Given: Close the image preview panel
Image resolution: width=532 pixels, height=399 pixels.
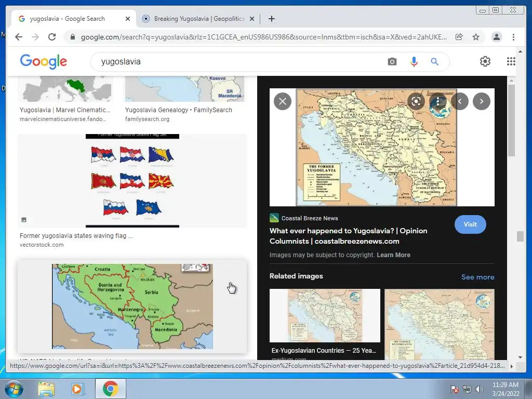Looking at the screenshot, I should click(283, 101).
